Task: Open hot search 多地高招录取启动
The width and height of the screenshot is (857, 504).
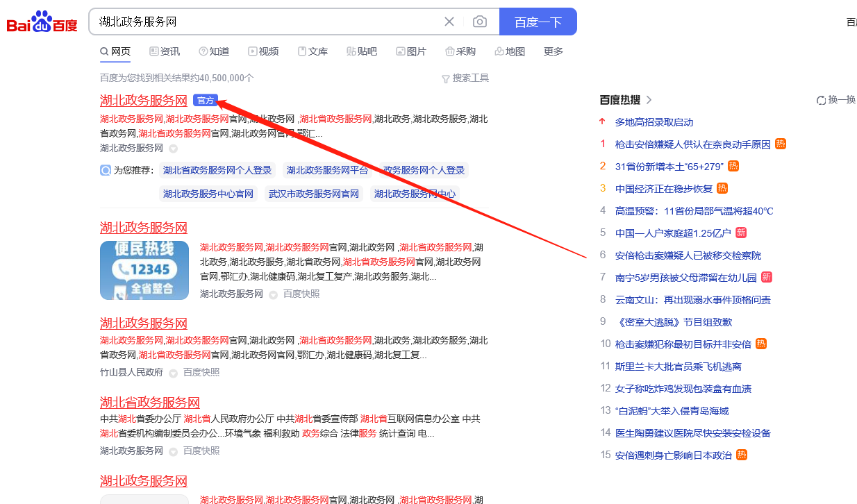Action: pos(654,122)
